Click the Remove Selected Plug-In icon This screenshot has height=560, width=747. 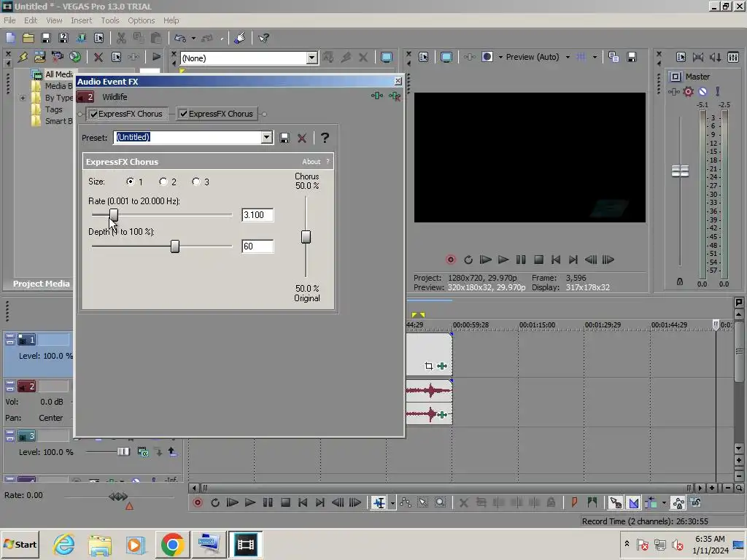395,96
